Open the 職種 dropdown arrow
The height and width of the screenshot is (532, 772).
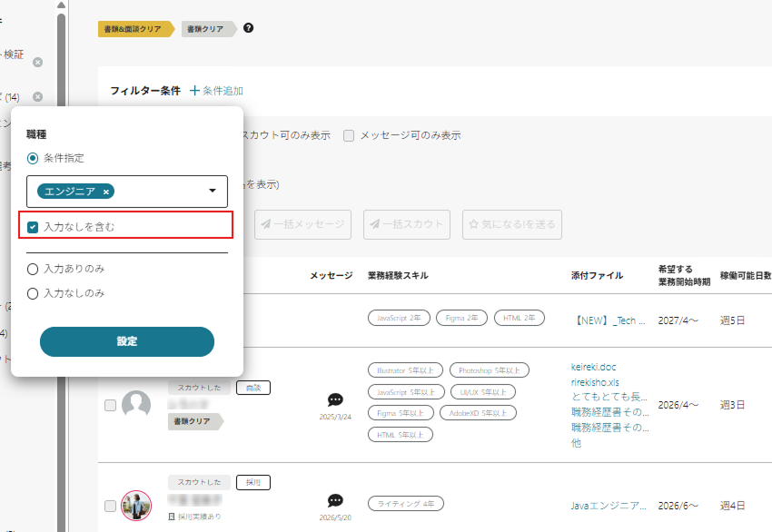[213, 191]
